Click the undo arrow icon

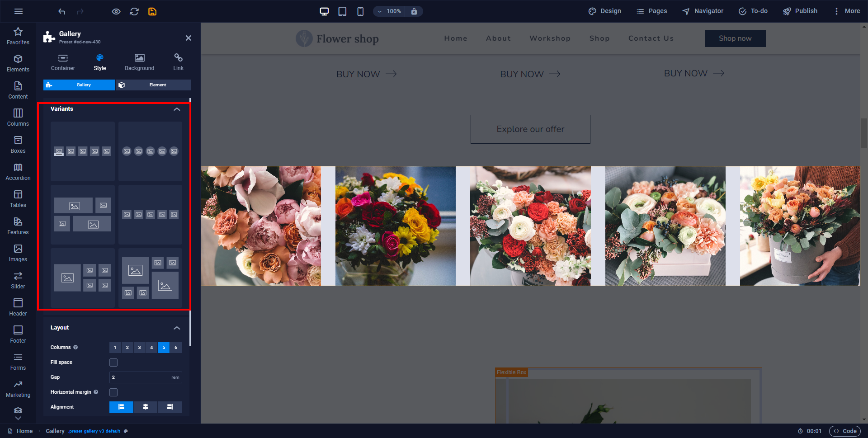pyautogui.click(x=62, y=11)
